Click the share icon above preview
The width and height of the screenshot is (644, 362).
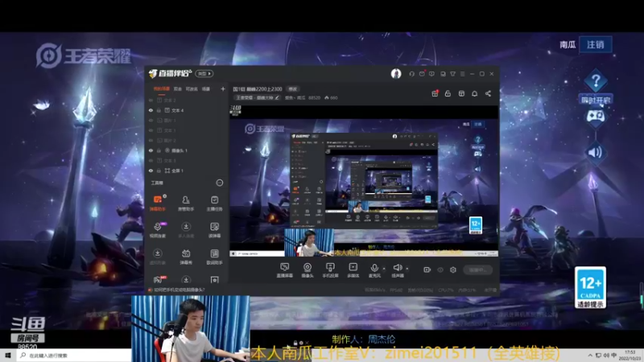pos(488,93)
